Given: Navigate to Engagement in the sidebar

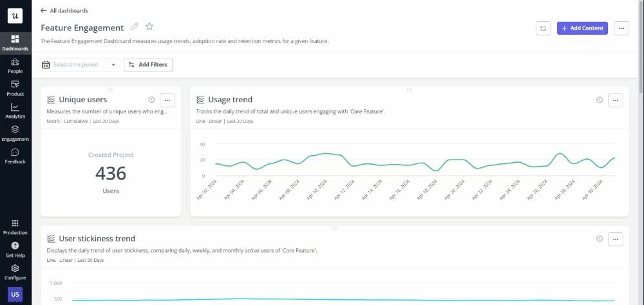Looking at the screenshot, I should pyautogui.click(x=15, y=133).
